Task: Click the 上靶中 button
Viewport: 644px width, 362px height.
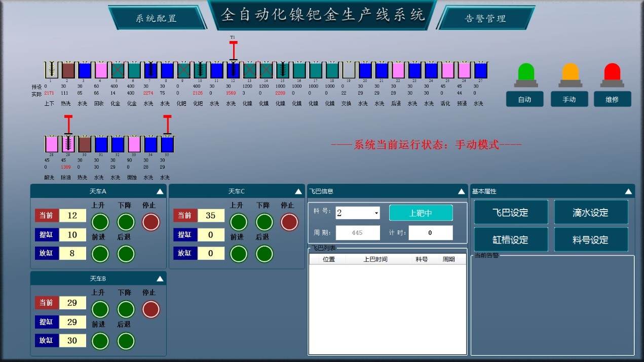Action: click(421, 213)
